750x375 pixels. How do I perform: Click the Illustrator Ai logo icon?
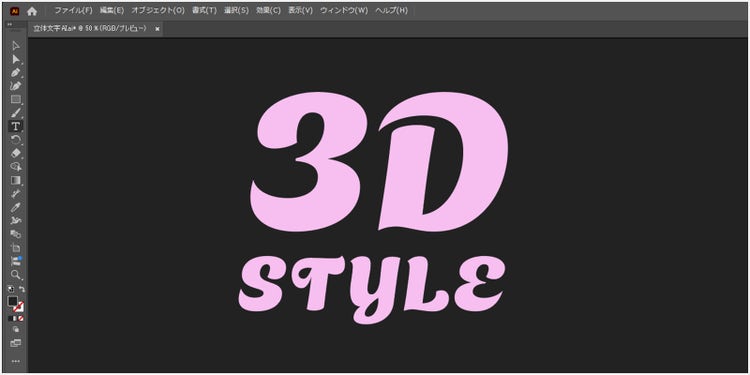coord(14,11)
